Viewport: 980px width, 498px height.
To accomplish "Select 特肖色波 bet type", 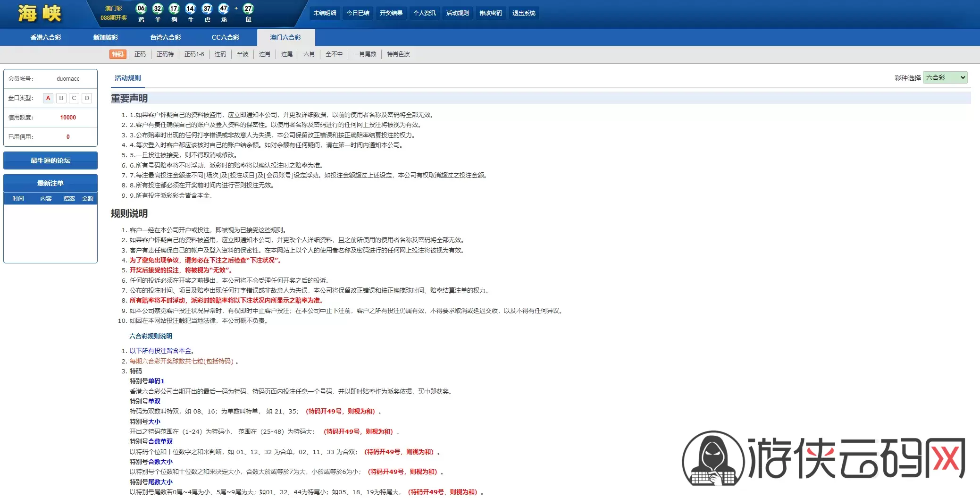I will (398, 54).
